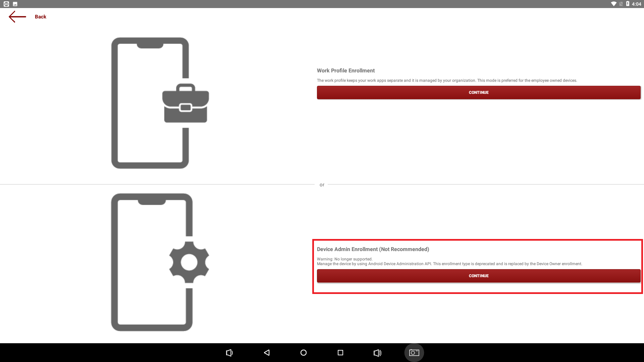Tap the Android back triangle button
This screenshot has height=362, width=644.
(267, 353)
